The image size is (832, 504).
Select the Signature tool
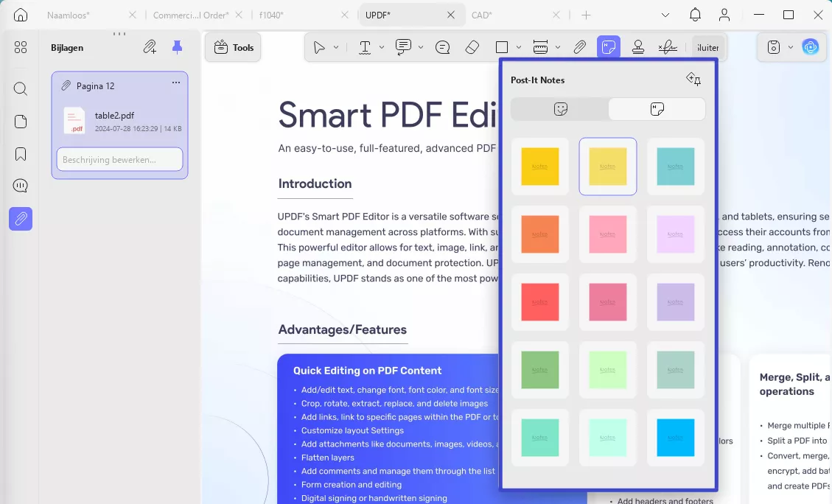(668, 48)
